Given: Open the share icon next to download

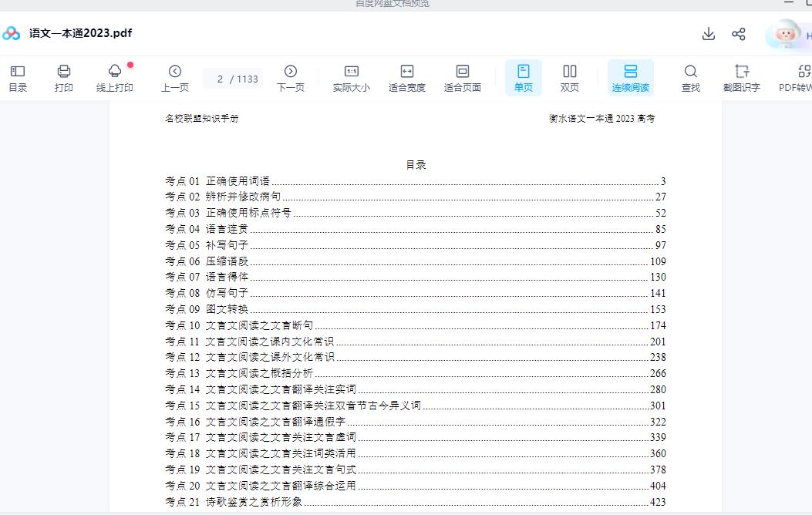Looking at the screenshot, I should [739, 34].
